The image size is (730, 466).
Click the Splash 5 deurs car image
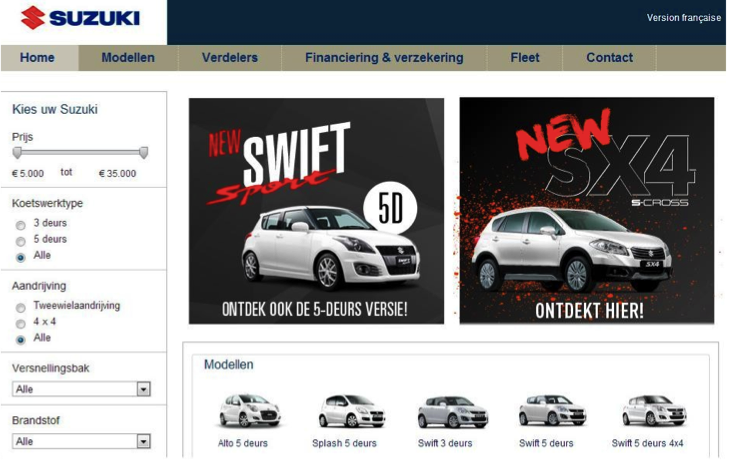click(x=352, y=411)
